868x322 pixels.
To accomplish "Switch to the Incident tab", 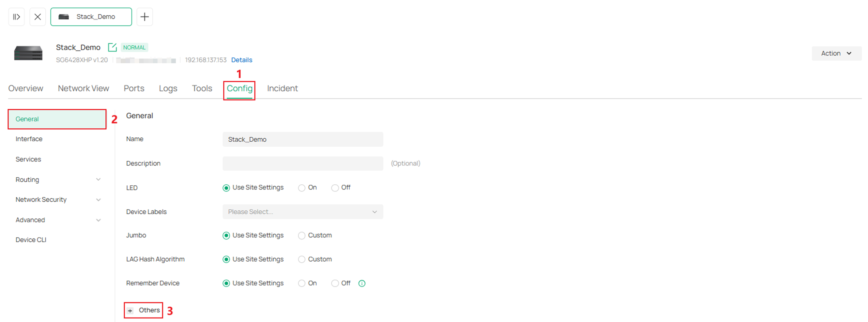I will [x=282, y=88].
